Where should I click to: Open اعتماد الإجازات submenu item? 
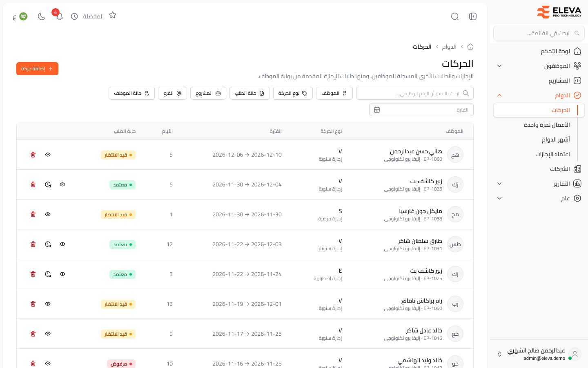tap(539, 154)
